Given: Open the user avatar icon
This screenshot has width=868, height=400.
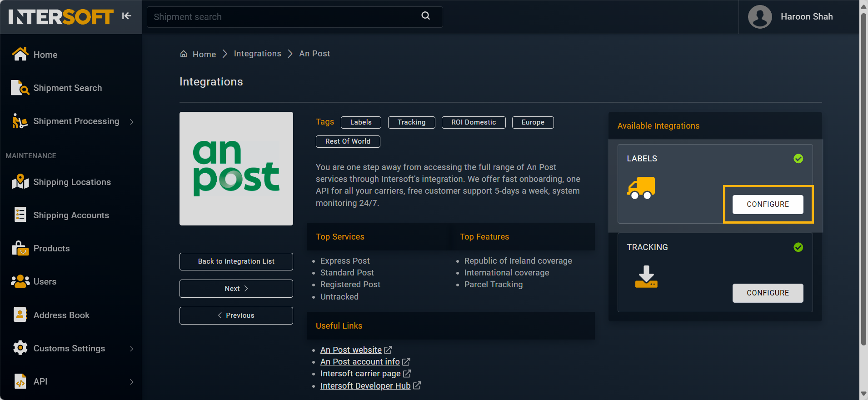Looking at the screenshot, I should click(x=760, y=17).
